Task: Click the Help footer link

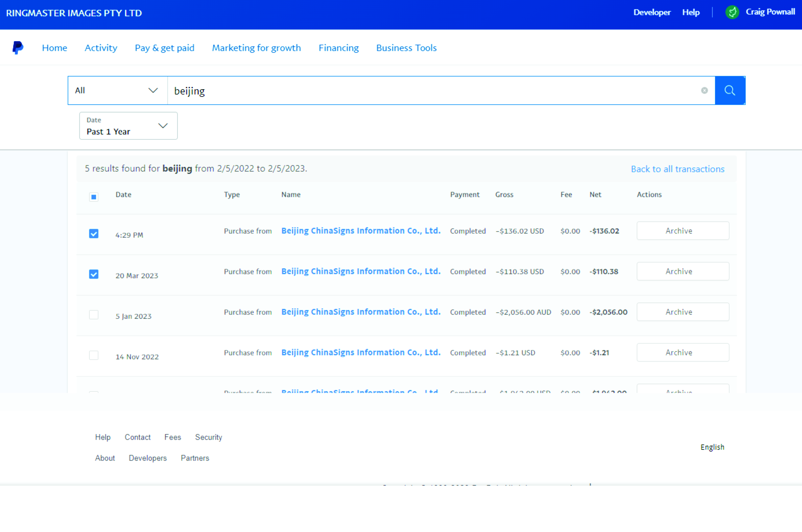Action: [x=103, y=437]
